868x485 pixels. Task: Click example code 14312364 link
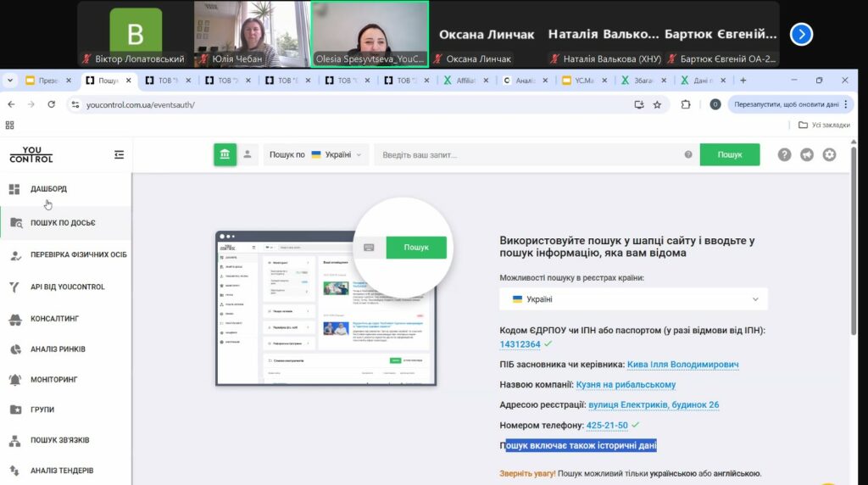tap(520, 344)
